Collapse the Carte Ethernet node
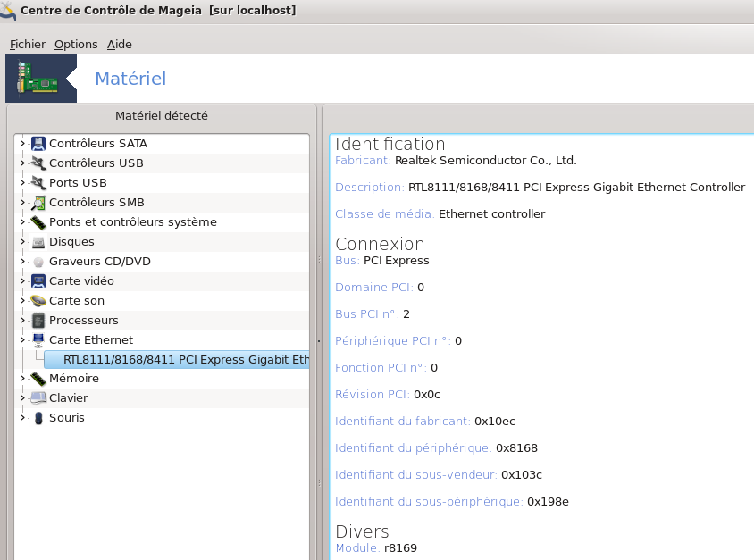Screen dimensions: 754x560 [x=22, y=340]
